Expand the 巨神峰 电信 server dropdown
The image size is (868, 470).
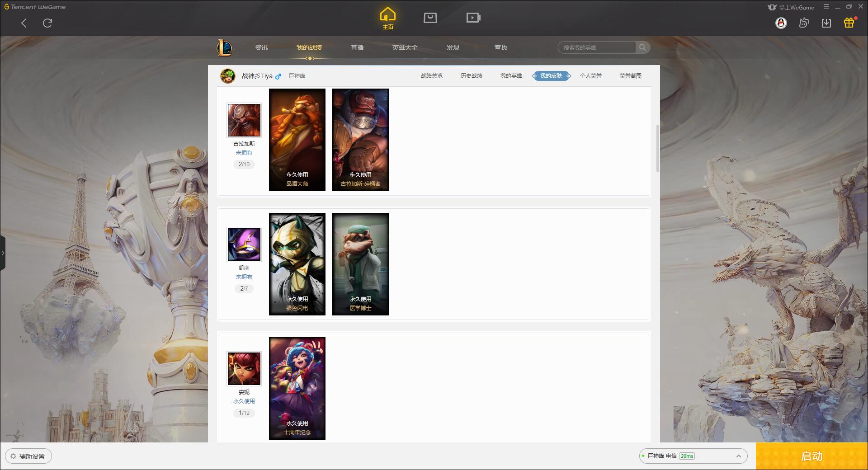[x=693, y=456]
